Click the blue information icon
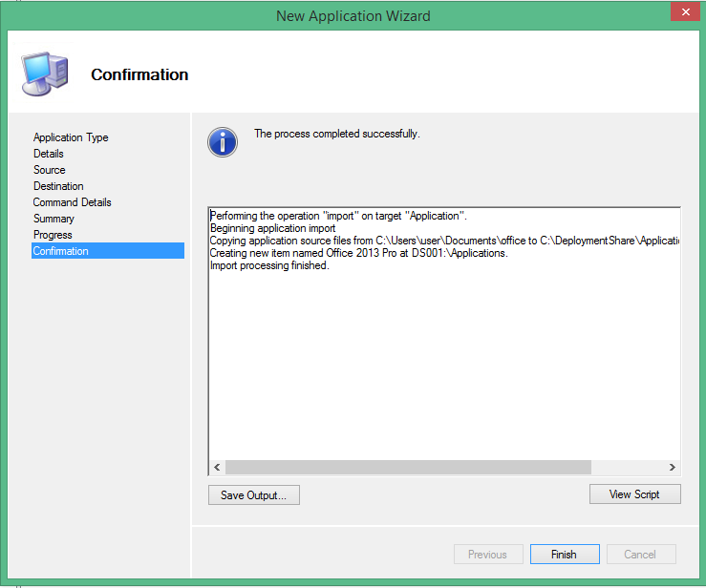Viewport: 706px width, 588px height. pyautogui.click(x=222, y=142)
